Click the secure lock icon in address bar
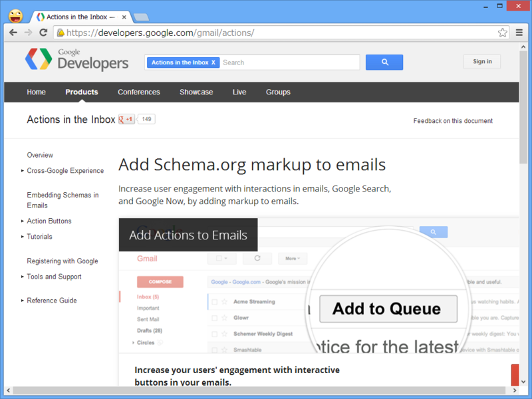The height and width of the screenshot is (399, 532). click(61, 33)
